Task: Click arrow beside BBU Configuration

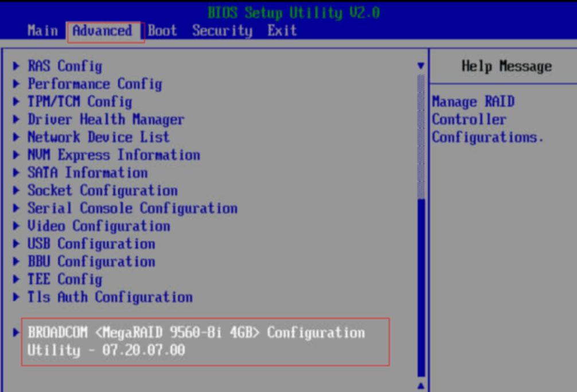Action: (16, 261)
